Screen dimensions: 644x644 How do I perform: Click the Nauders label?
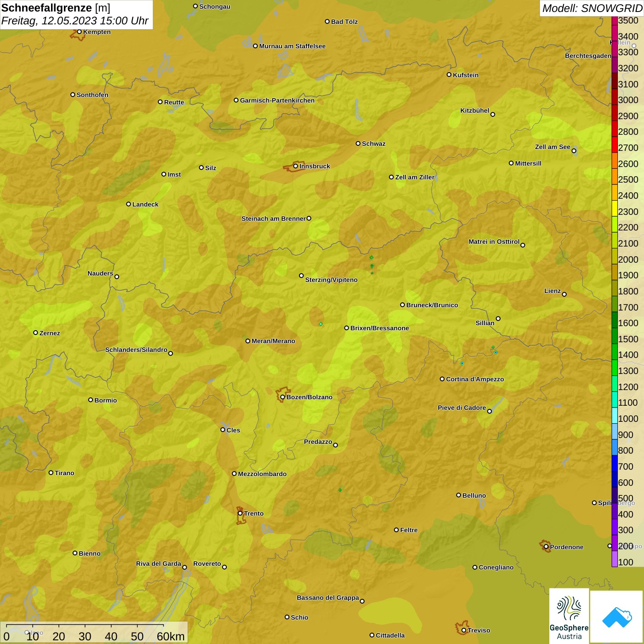coord(100,273)
